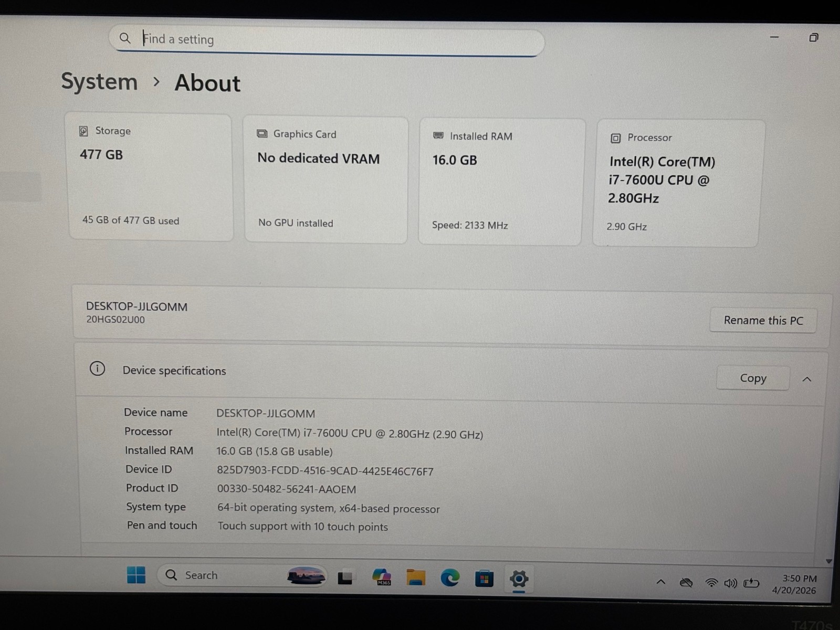Viewport: 840px width, 630px height.
Task: Minimize the Settings window
Action: coord(774,37)
